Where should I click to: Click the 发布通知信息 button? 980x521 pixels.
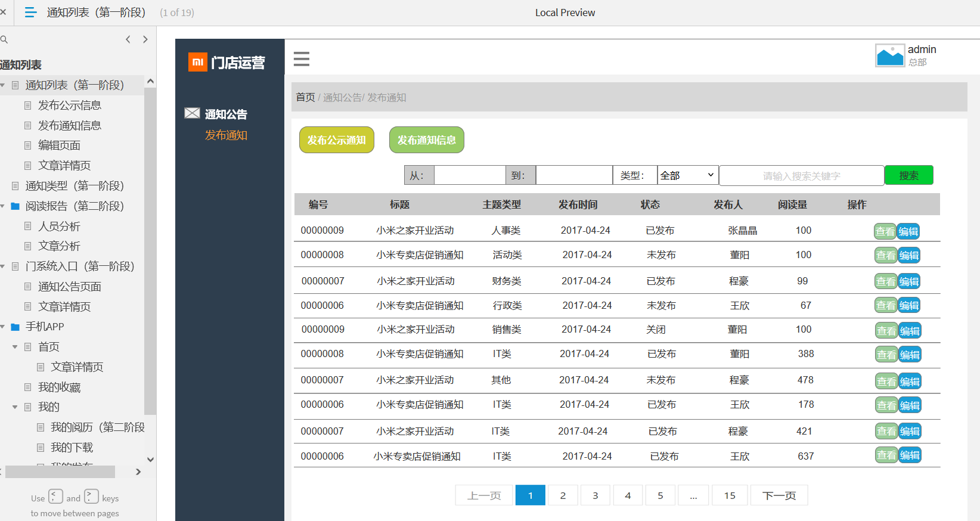point(427,140)
